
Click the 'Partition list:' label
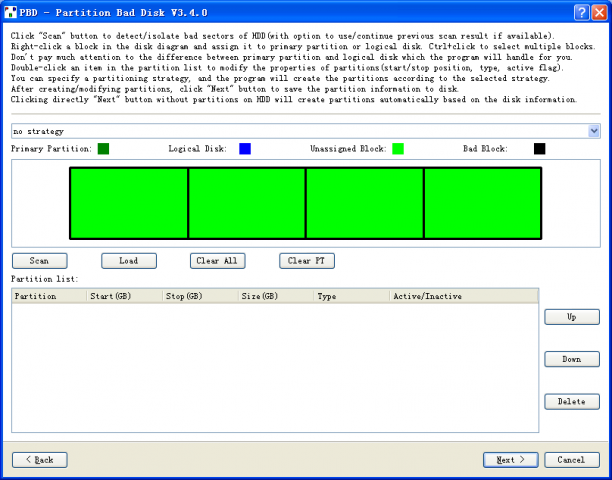(44, 279)
